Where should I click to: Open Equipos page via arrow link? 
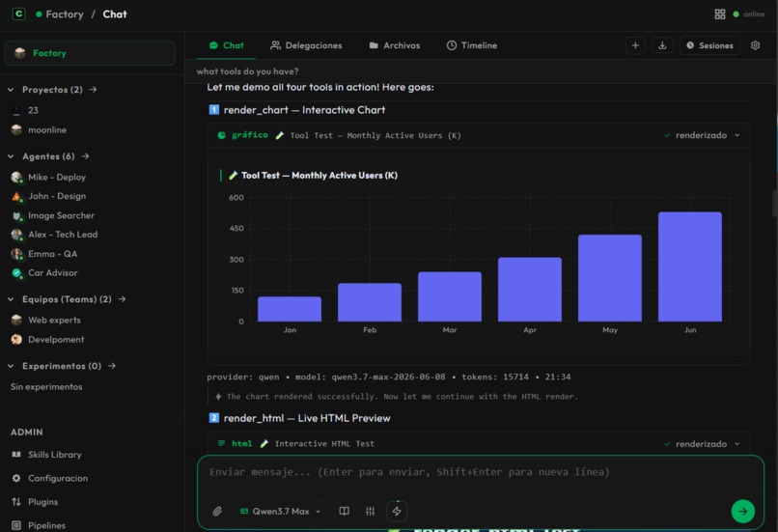click(x=122, y=299)
